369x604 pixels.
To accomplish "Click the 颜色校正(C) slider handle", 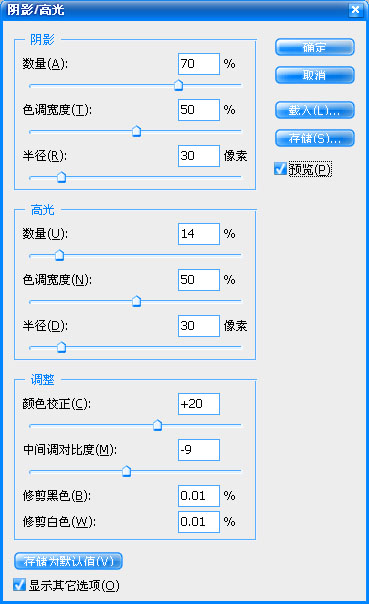I will [x=157, y=425].
